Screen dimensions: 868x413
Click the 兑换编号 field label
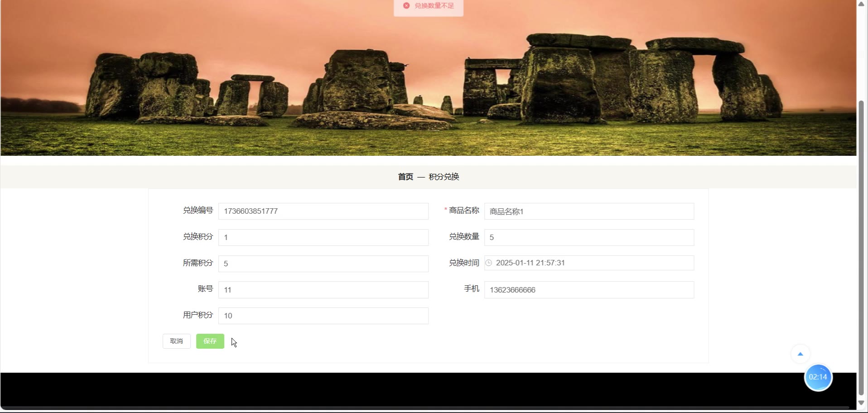(x=198, y=210)
